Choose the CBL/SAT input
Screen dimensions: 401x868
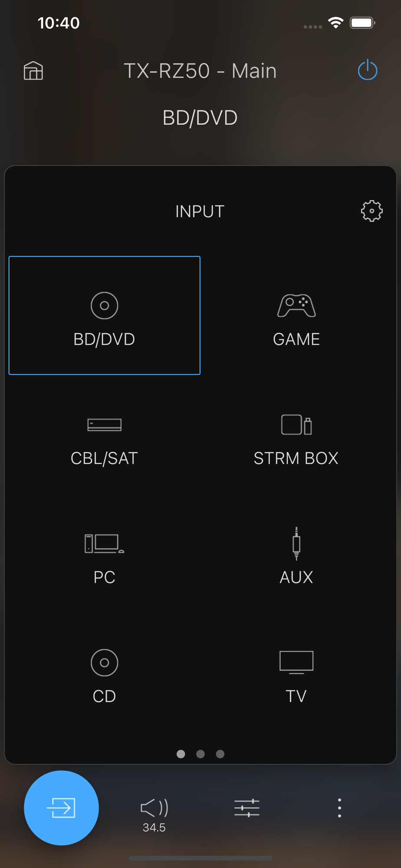[104, 441]
